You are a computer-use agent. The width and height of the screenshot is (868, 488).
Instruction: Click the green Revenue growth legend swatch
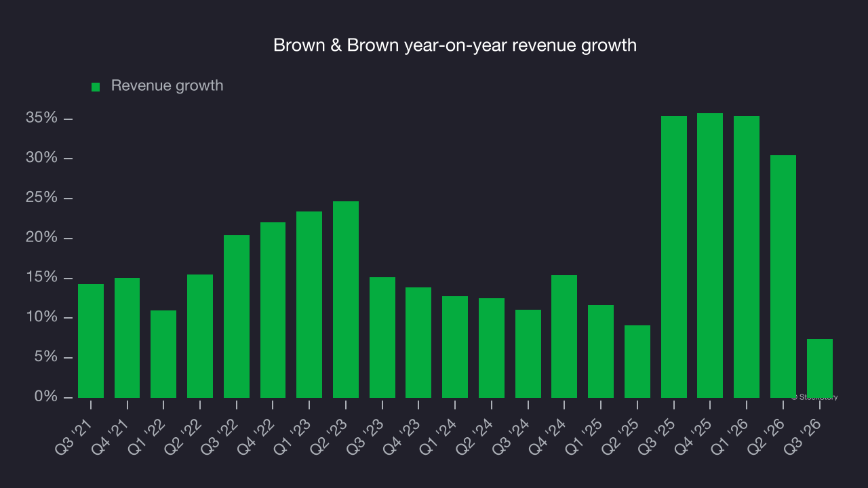click(96, 87)
